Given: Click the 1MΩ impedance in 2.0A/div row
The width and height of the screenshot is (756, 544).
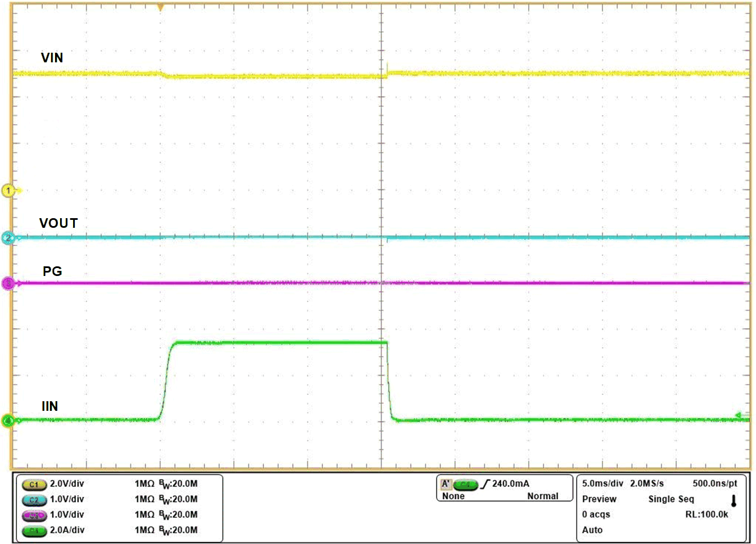Looking at the screenshot, I should click(145, 530).
